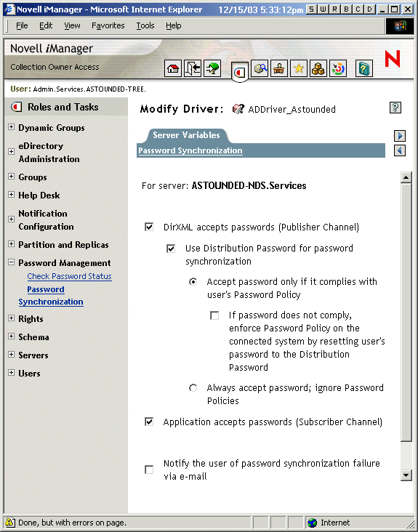Click the Internet zone globe icon
The image size is (418, 532).
pyautogui.click(x=312, y=523)
